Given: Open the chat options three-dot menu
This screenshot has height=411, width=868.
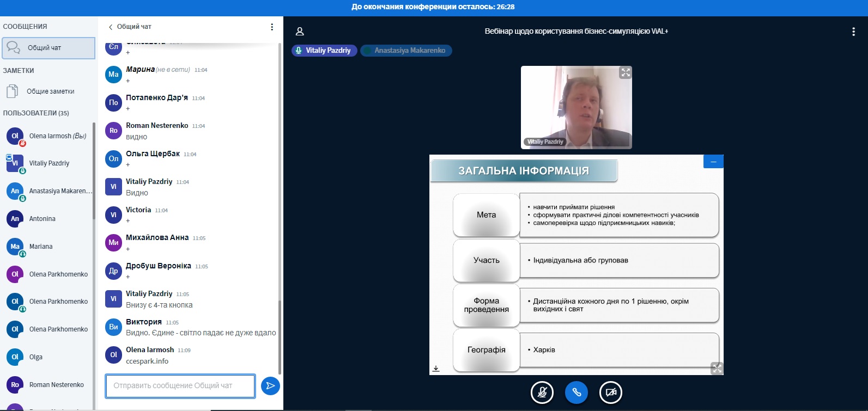Looking at the screenshot, I should pyautogui.click(x=272, y=27).
